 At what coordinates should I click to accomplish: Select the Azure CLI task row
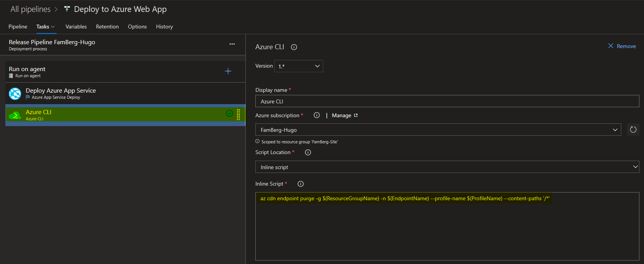(125, 115)
